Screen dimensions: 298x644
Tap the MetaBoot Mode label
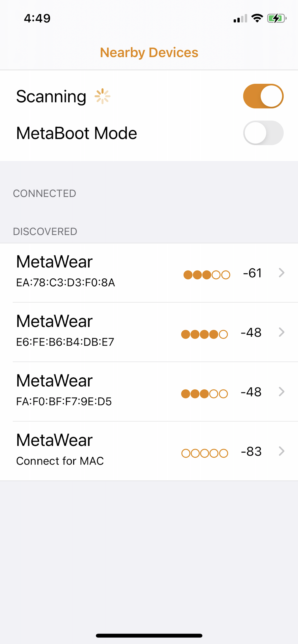[77, 133]
